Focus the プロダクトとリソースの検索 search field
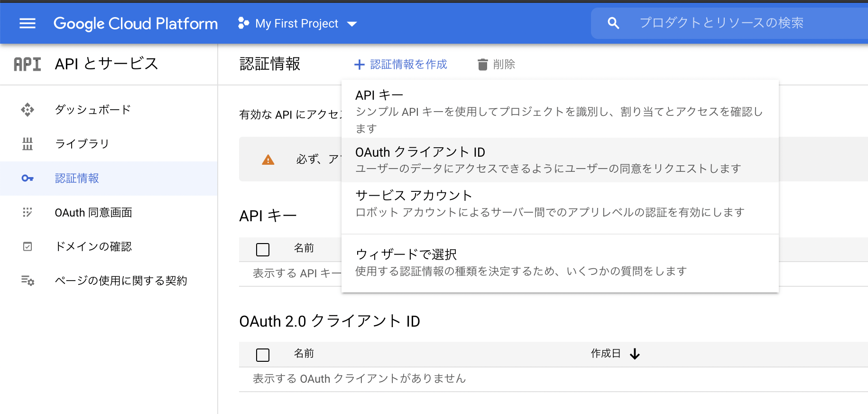 pos(729,23)
